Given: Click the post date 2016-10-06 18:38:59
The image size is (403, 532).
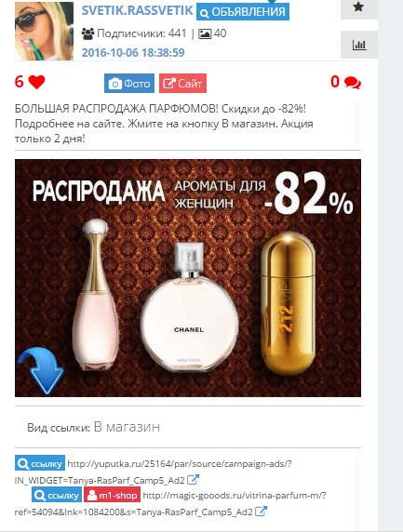Looking at the screenshot, I should pyautogui.click(x=133, y=53).
